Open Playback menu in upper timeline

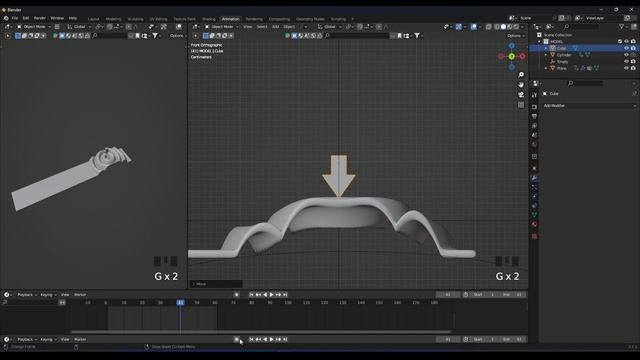[x=27, y=295]
